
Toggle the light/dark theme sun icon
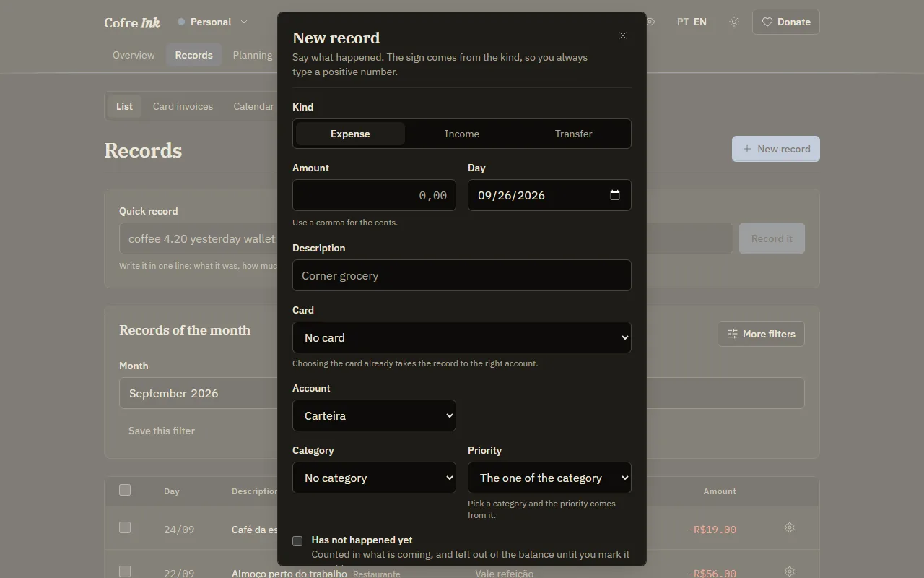(734, 22)
